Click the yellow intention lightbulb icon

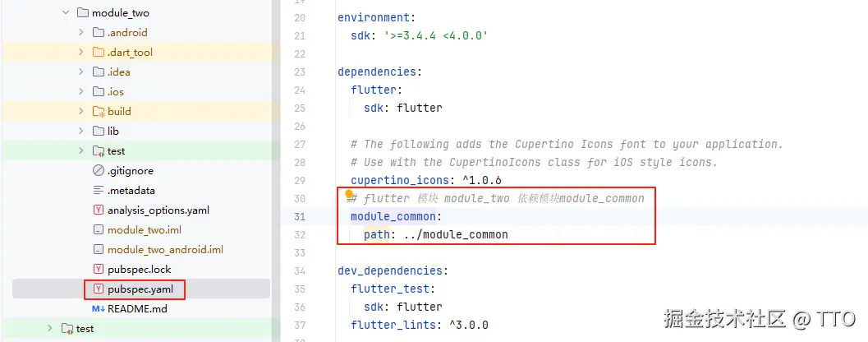349,195
